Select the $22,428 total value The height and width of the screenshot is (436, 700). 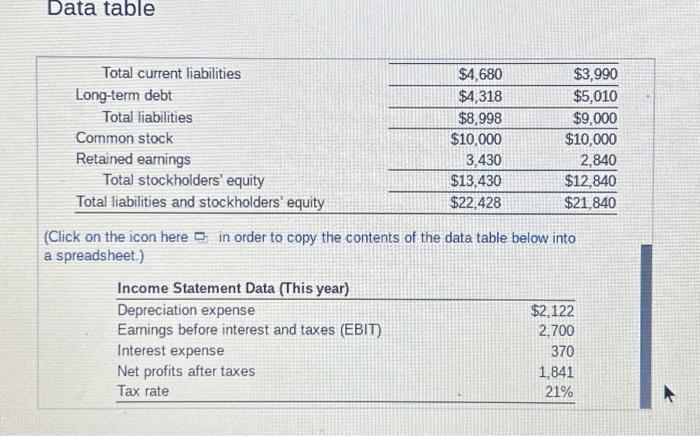(475, 203)
